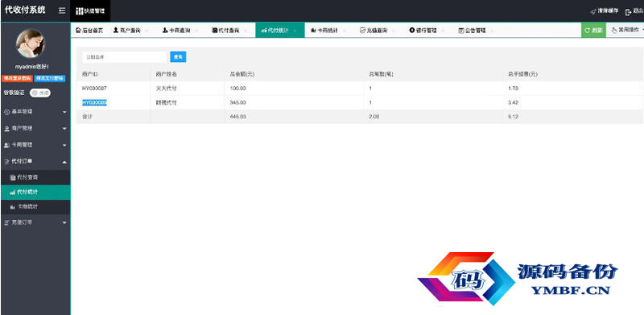Click the 卡商管理 users icon in sidebar

6,145
